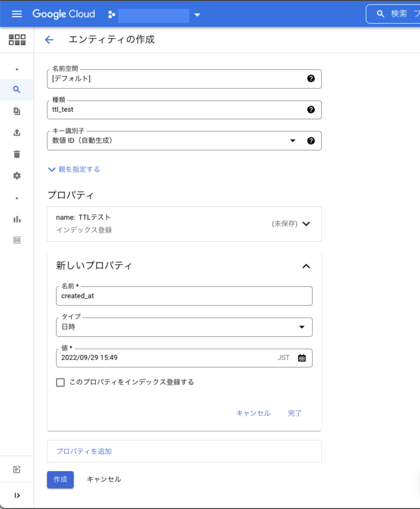
Task: Click the blue 作成 button
Action: (x=60, y=479)
